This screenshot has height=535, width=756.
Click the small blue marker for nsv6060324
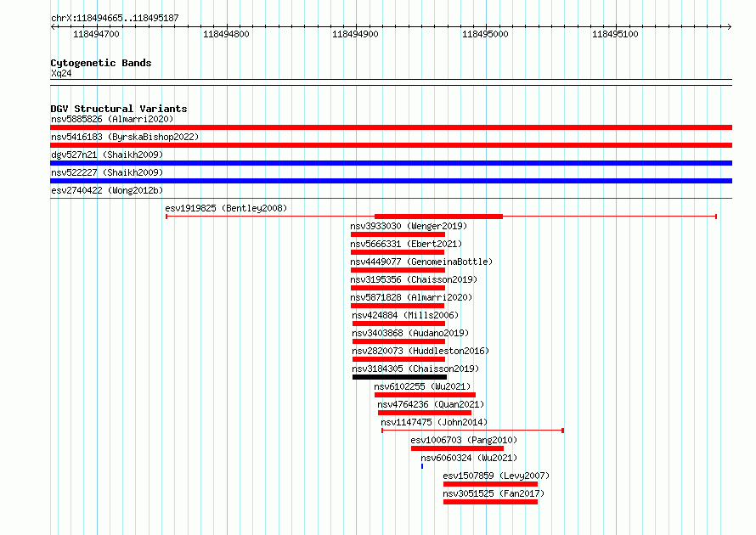(x=422, y=466)
